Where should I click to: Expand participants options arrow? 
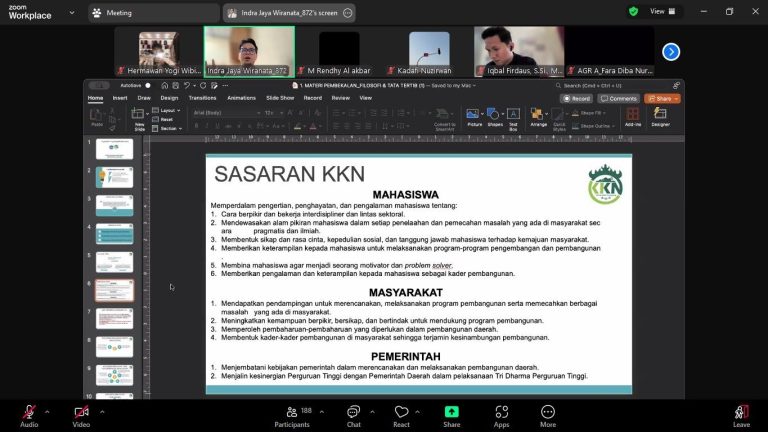[x=322, y=412]
